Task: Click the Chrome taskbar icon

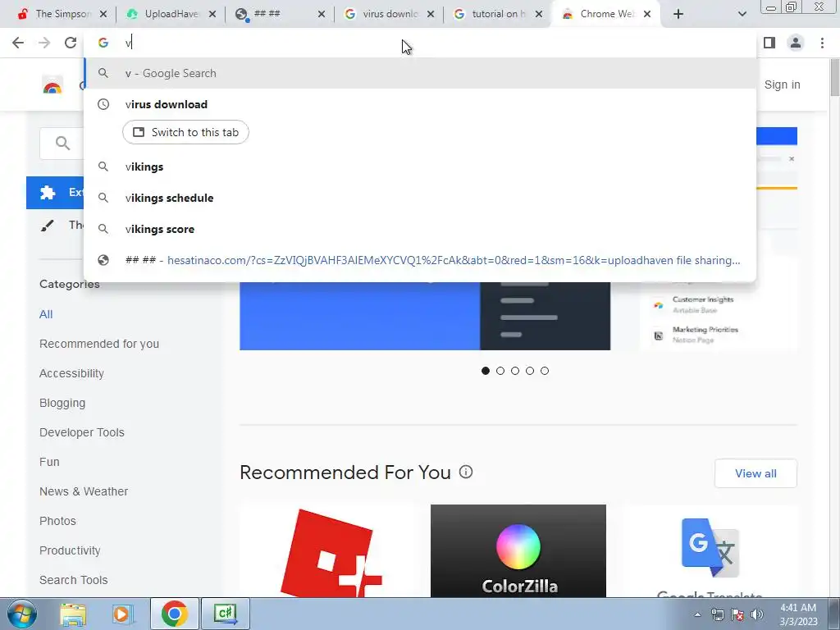Action: pos(174,614)
